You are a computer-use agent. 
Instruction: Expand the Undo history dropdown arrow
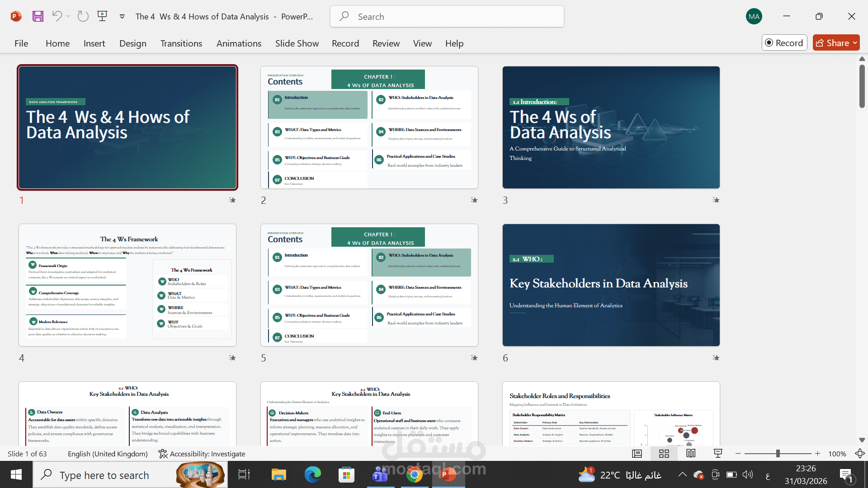(69, 16)
